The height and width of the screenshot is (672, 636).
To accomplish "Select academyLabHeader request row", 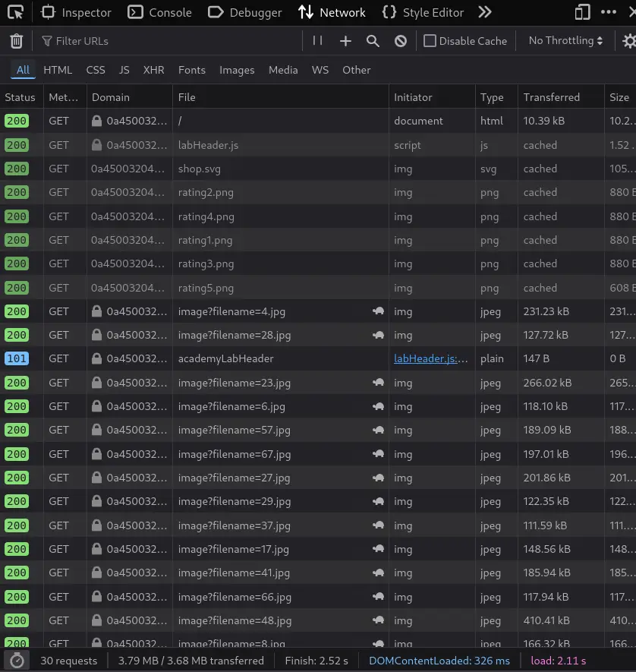I will (318, 358).
